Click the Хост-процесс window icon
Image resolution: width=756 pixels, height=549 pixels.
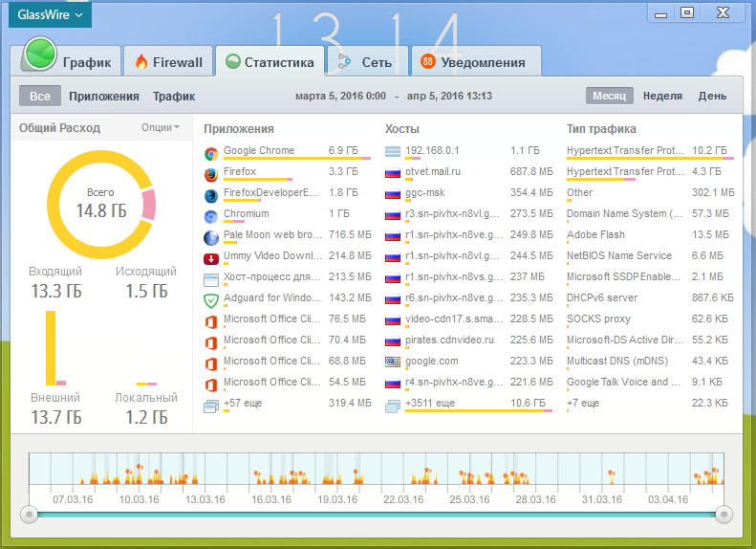tap(210, 280)
